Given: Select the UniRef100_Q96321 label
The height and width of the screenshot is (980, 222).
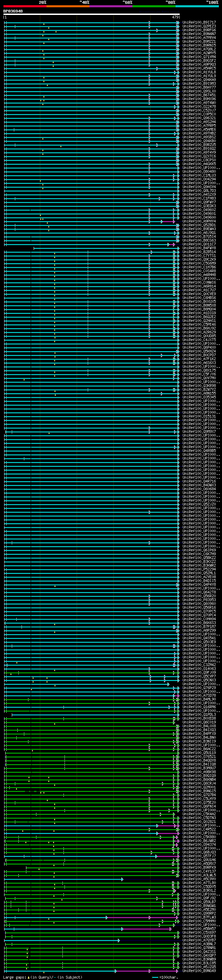Looking at the screenshot, I should click(199, 118).
